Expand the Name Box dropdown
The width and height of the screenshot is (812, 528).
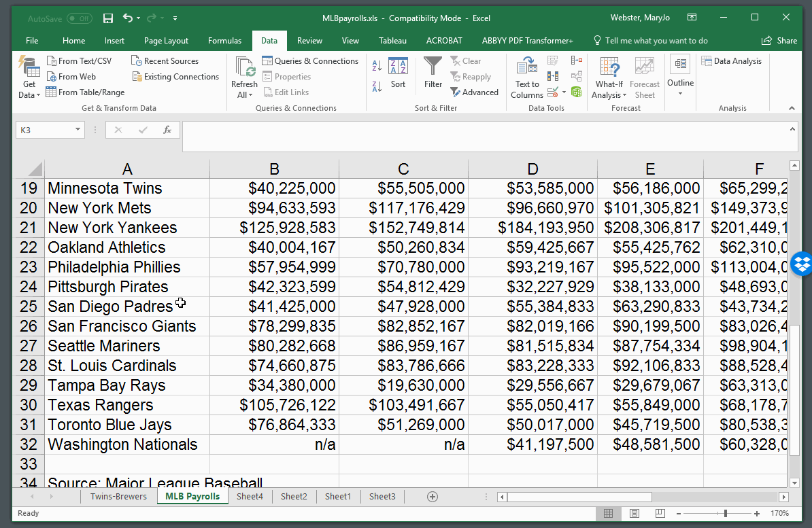[x=78, y=129]
